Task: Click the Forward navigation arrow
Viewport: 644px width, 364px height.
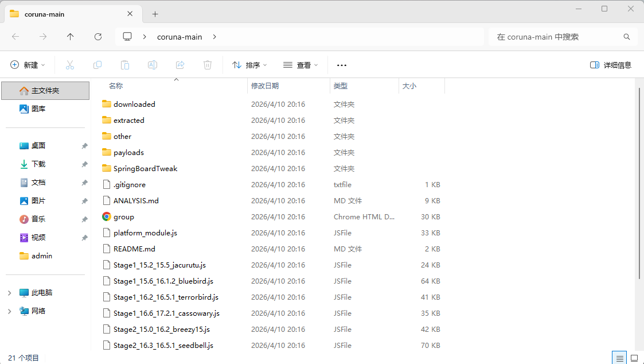Action: 42,37
